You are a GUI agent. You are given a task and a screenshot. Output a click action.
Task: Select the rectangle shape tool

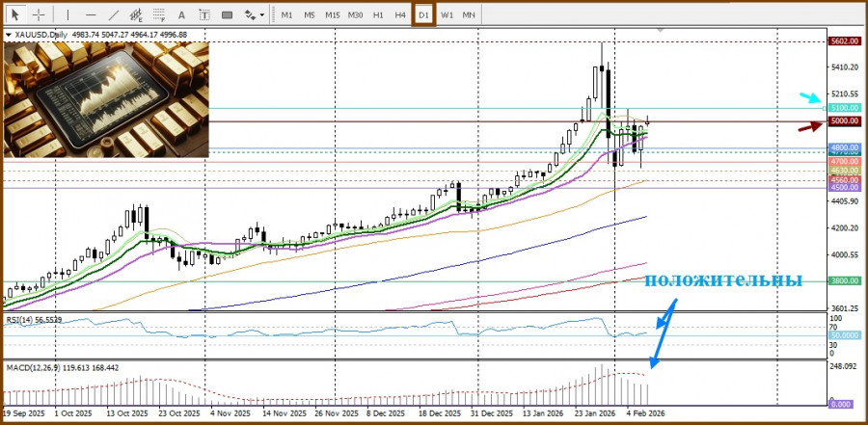(x=228, y=14)
